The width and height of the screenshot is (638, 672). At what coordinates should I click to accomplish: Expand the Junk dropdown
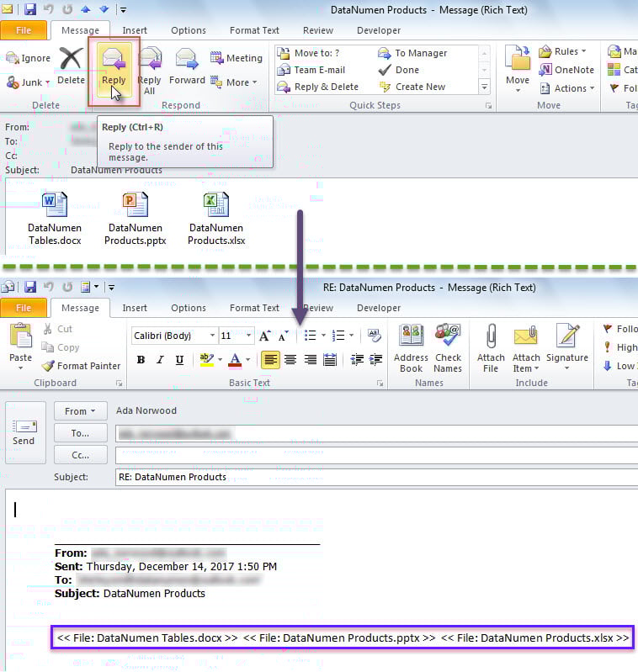tap(47, 82)
